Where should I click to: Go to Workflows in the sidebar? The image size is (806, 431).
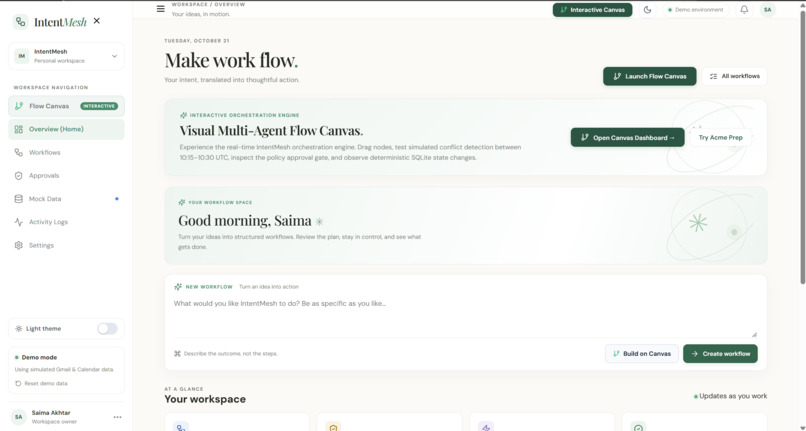66,152
